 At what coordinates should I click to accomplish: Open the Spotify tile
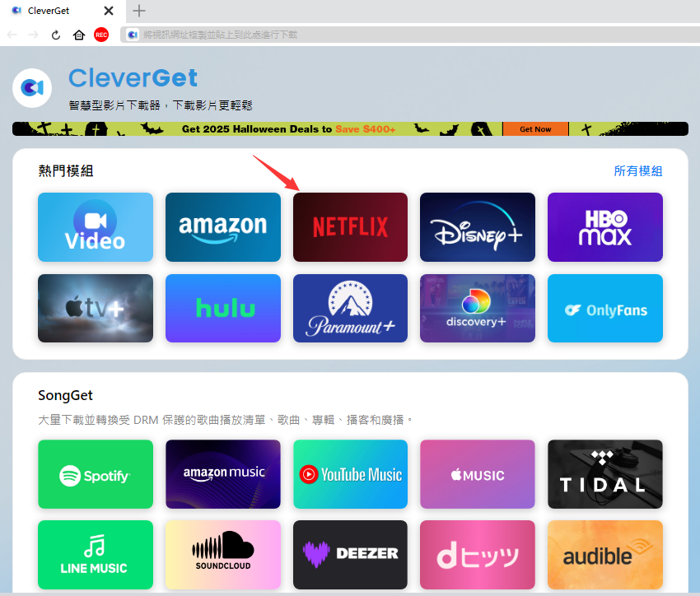96,474
